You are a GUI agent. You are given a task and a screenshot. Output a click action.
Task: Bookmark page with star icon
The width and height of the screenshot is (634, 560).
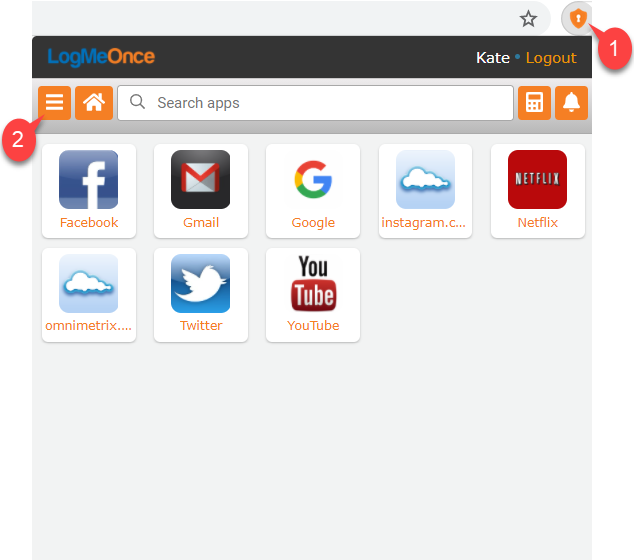tap(528, 19)
